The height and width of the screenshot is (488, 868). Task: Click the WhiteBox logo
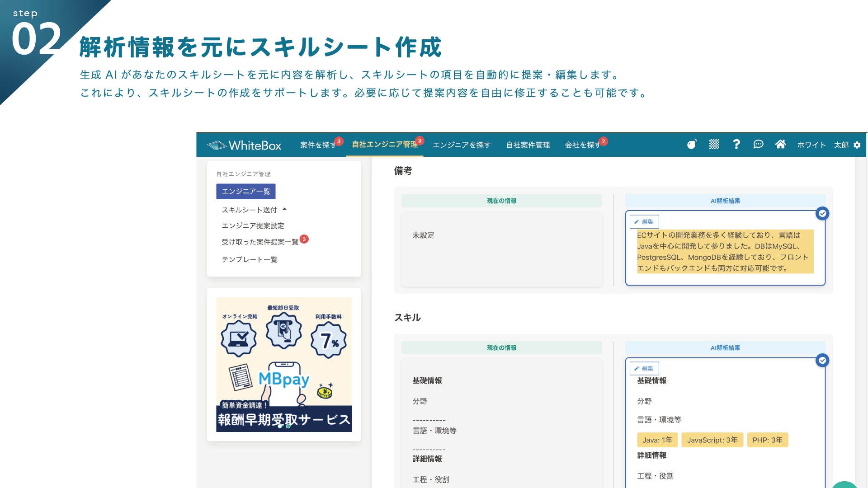click(x=244, y=145)
